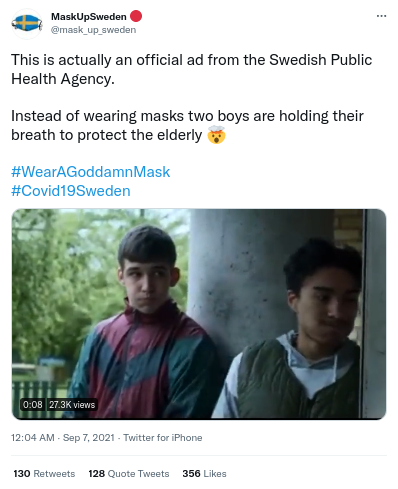Click the exploding head emoji in the tweet
Image resolution: width=398 pixels, height=489 pixels.
click(x=216, y=135)
